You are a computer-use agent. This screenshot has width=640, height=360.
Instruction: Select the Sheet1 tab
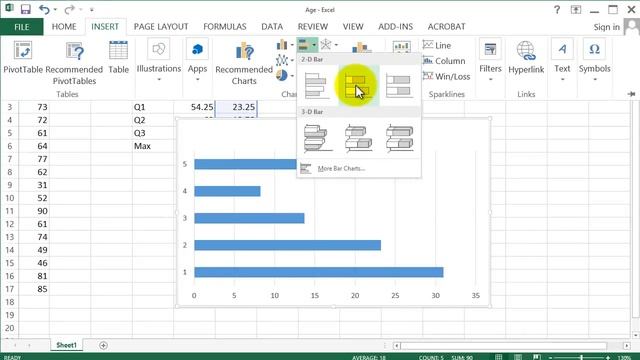[67, 345]
